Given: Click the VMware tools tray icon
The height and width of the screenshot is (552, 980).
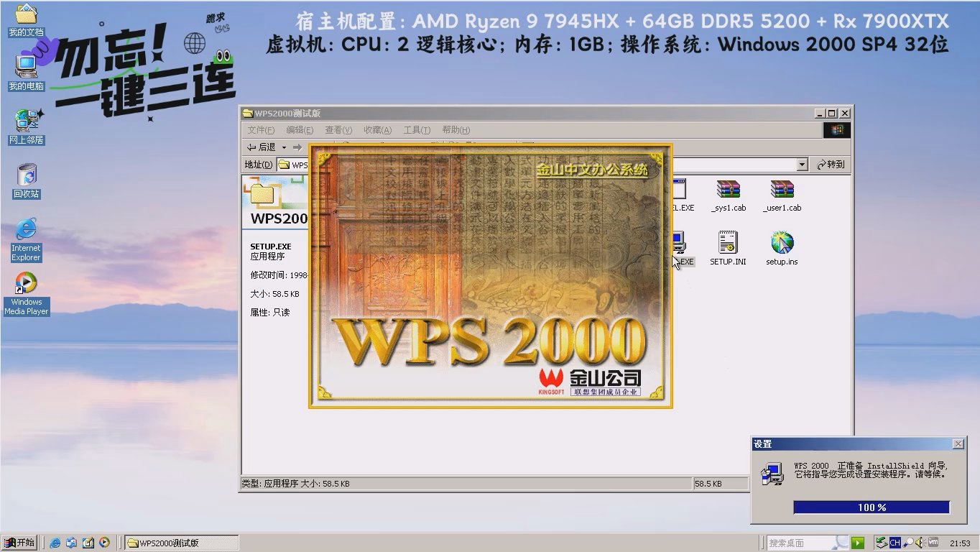Looking at the screenshot, I should tap(933, 543).
